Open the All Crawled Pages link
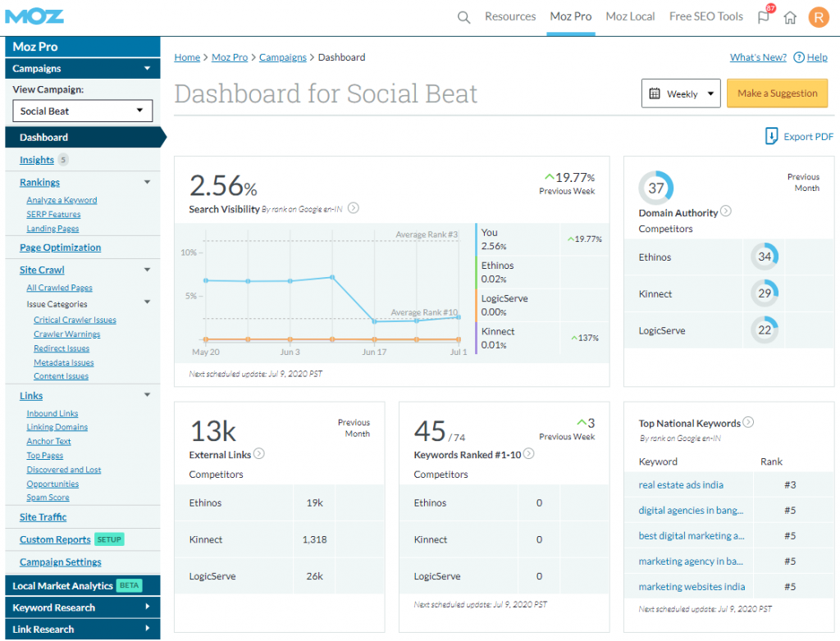Screen dimensions: 840x641 point(59,288)
